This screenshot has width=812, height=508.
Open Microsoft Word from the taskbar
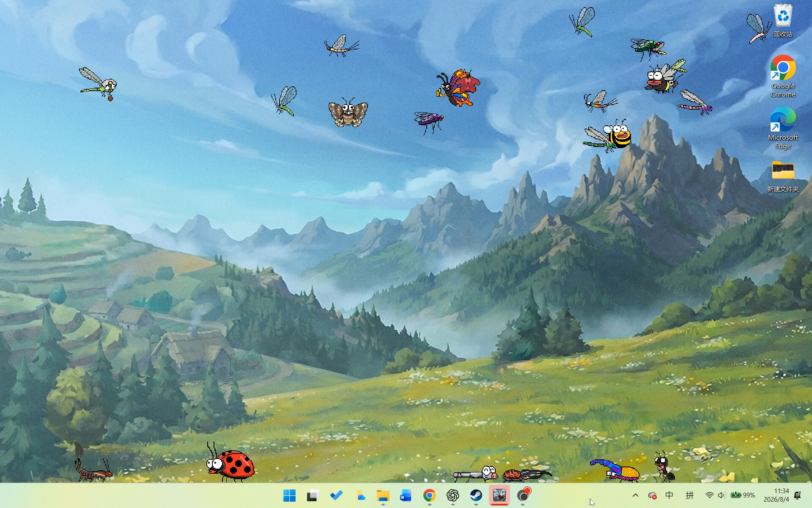tap(406, 495)
